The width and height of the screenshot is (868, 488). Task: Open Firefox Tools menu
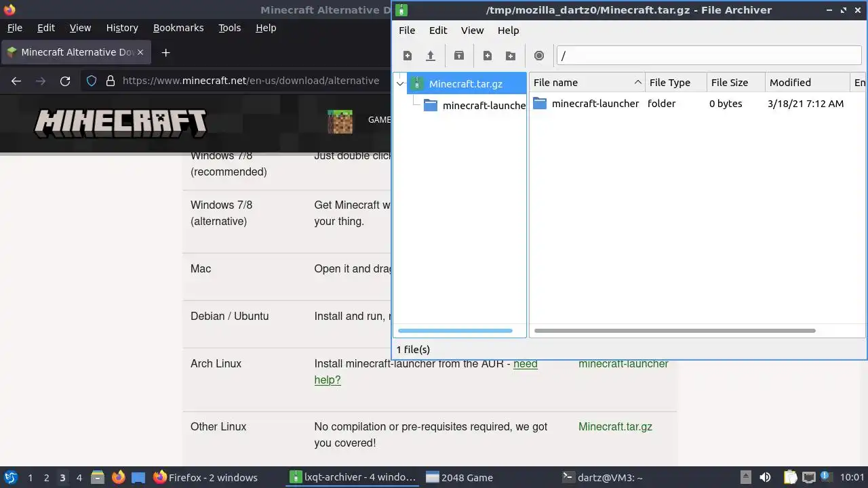point(229,28)
